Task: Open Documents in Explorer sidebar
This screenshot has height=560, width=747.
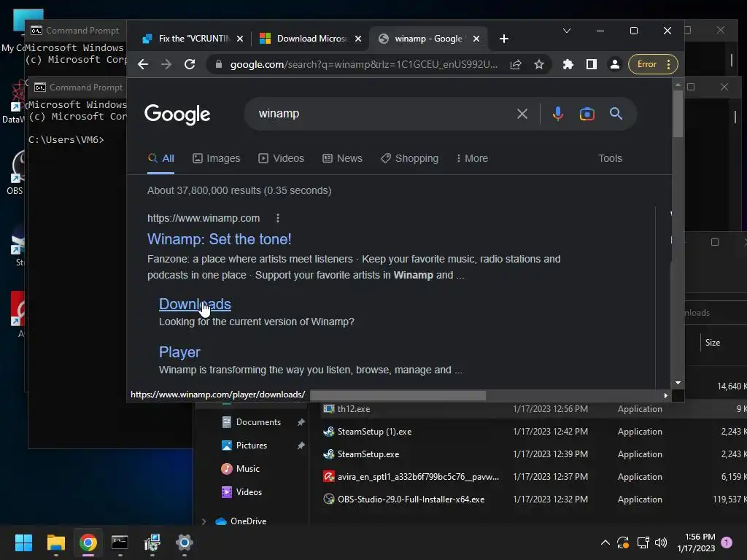Action: tap(258, 422)
